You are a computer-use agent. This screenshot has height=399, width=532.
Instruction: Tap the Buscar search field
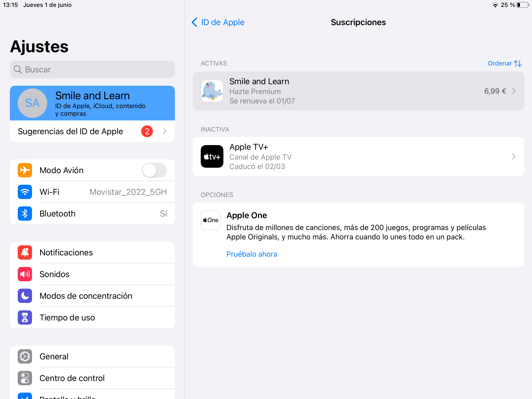(92, 69)
